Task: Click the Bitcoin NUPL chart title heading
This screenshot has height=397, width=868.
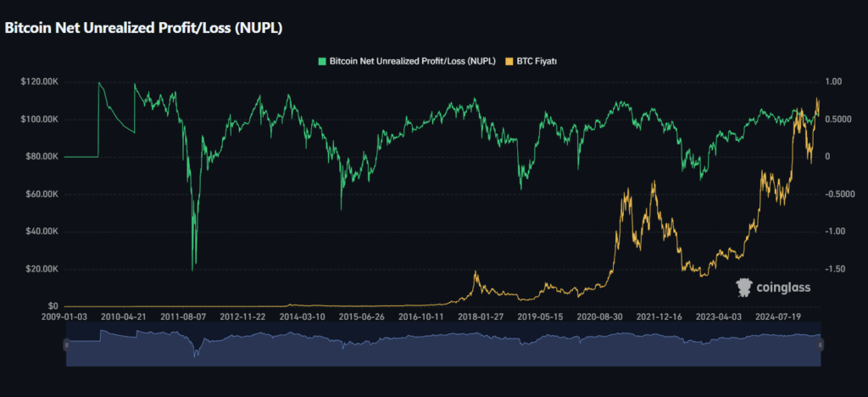Action: tap(144, 28)
